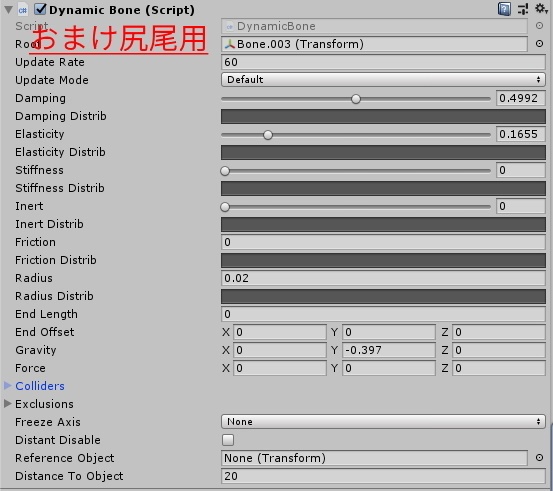Click the Gravity X field
This screenshot has width=553, height=491.
tap(280, 350)
